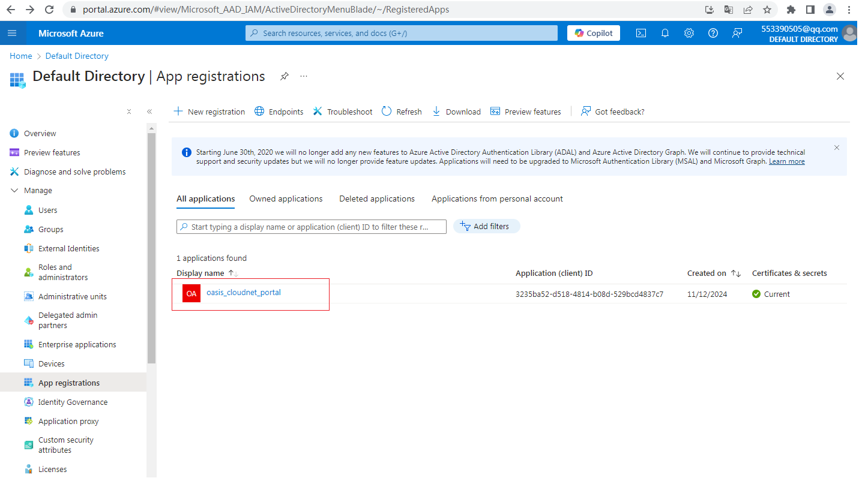Switch to the All applications tab
The width and height of the screenshot is (868, 490).
[x=205, y=199]
